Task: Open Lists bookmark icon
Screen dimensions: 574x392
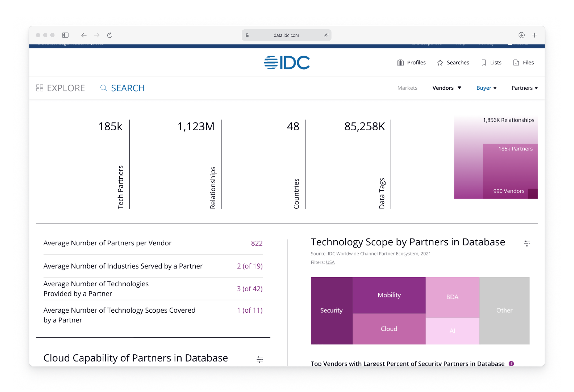Action: point(484,63)
